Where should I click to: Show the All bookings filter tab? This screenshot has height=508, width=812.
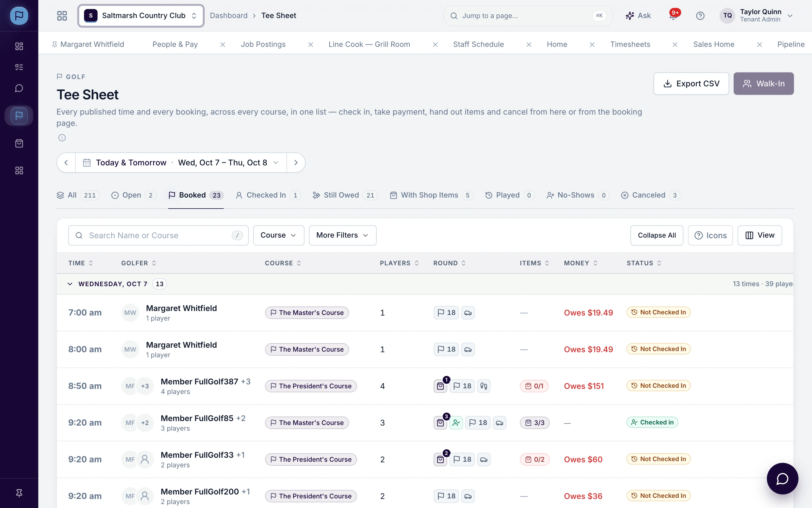[78, 195]
